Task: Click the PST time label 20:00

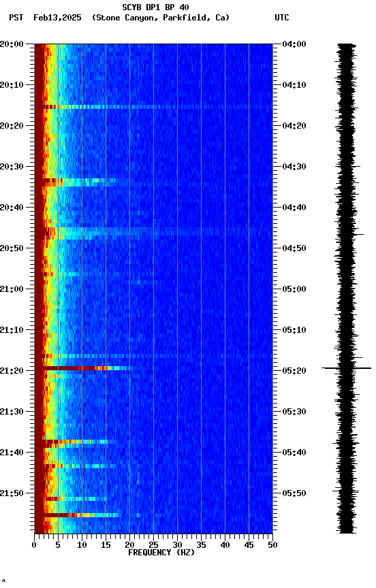Action: coord(12,44)
